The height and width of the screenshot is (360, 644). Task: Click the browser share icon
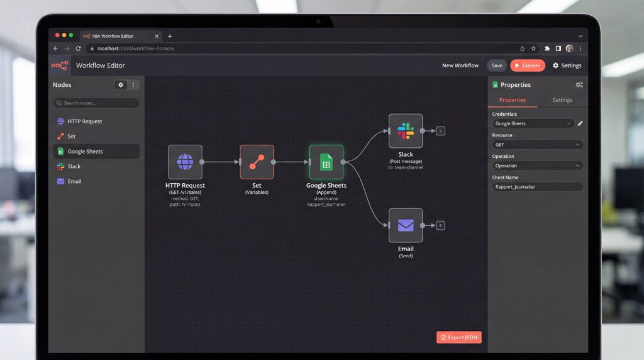(x=522, y=48)
